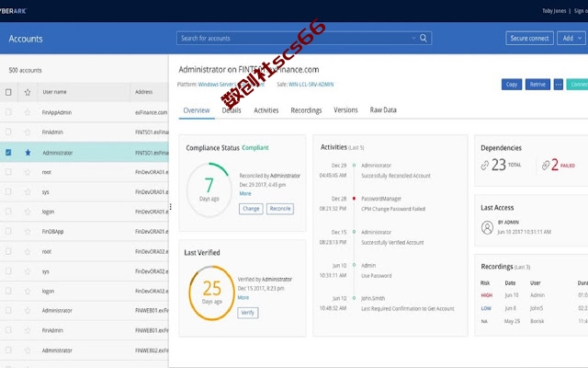Click the Reconcile button
The height and width of the screenshot is (368, 588).
tap(280, 209)
